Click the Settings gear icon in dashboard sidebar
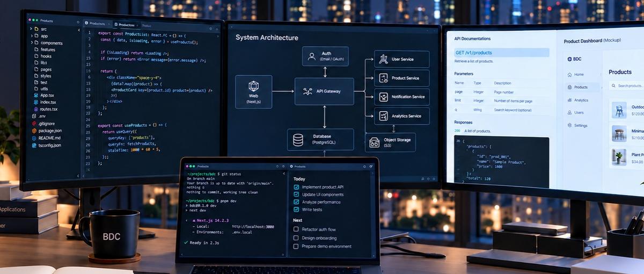Viewport: 644px width, 274px height. click(x=569, y=125)
